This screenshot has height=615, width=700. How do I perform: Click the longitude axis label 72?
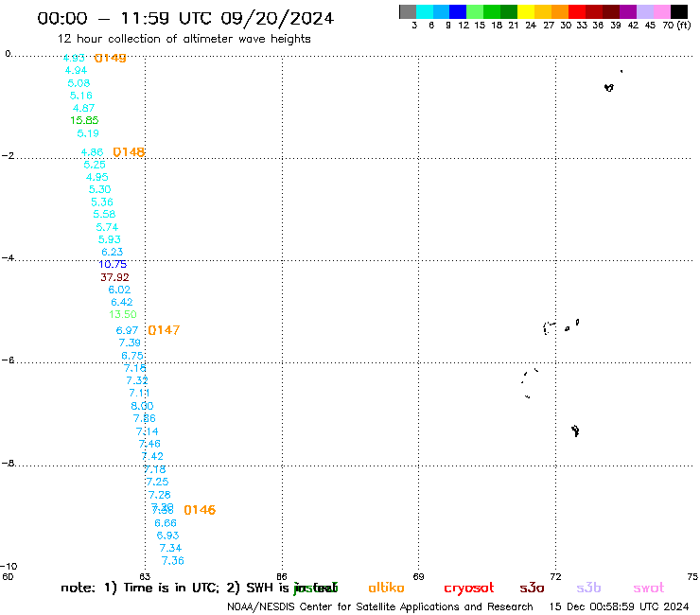555,576
